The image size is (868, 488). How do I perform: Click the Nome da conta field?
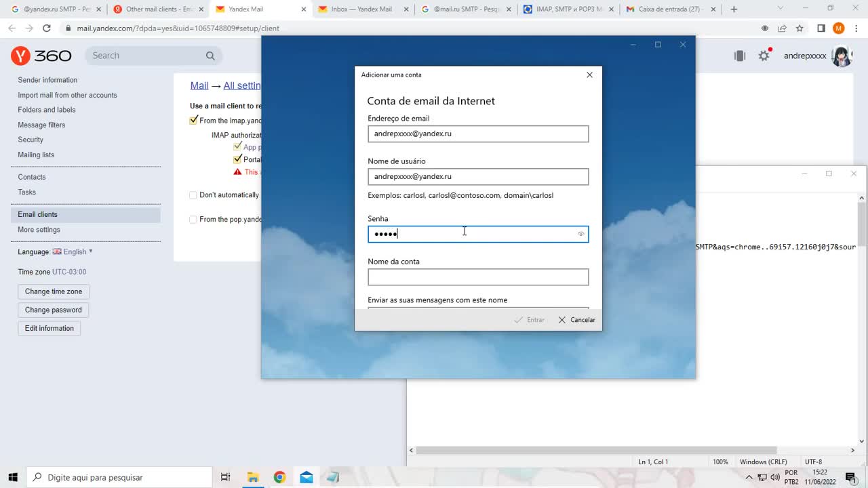click(478, 277)
